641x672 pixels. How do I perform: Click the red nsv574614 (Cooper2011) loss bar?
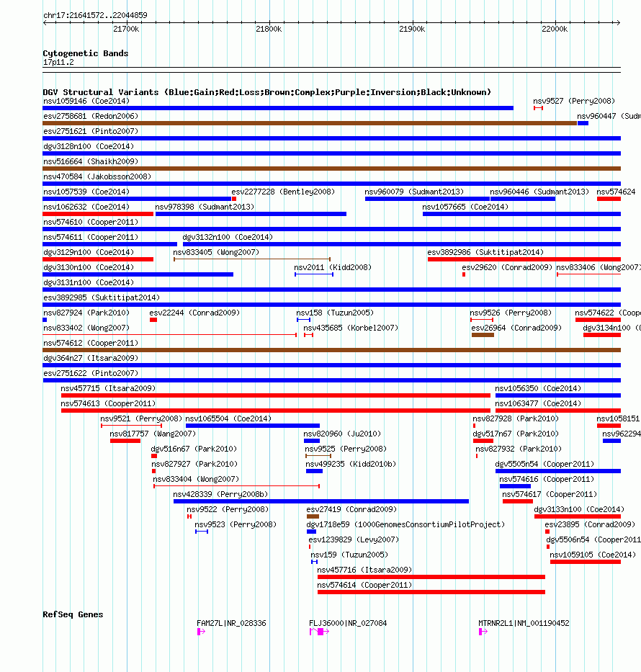coord(431,592)
